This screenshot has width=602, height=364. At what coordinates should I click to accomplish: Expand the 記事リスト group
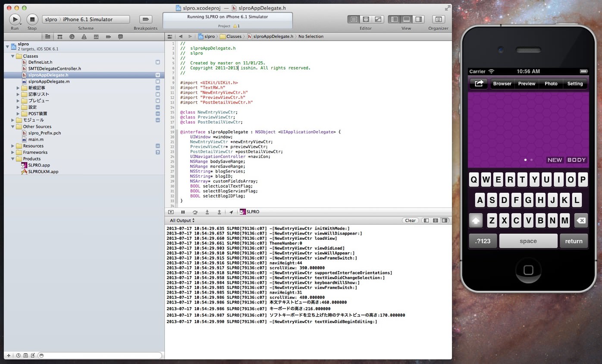pyautogui.click(x=18, y=94)
